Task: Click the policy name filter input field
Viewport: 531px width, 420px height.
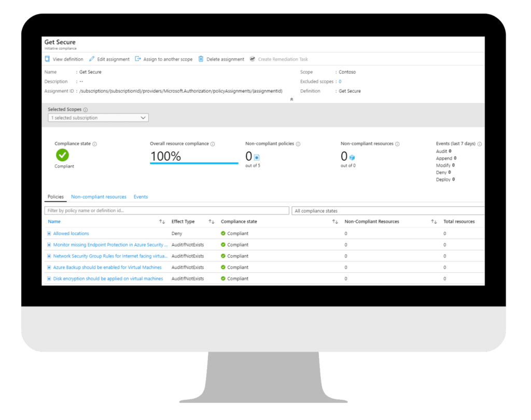Action: (166, 211)
